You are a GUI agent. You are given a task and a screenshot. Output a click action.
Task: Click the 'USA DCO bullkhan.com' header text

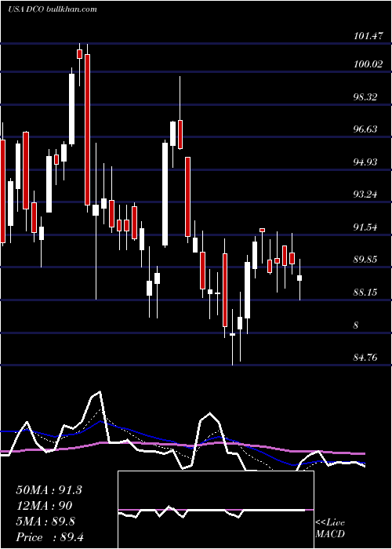tap(53, 9)
